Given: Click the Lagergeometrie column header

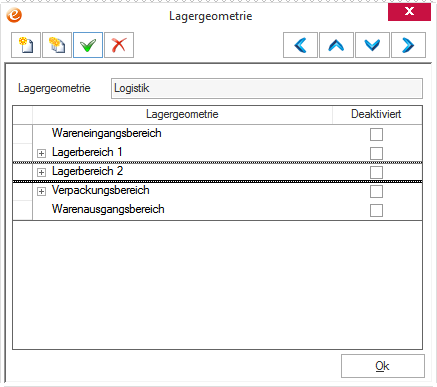Looking at the screenshot, I should click(x=182, y=115).
